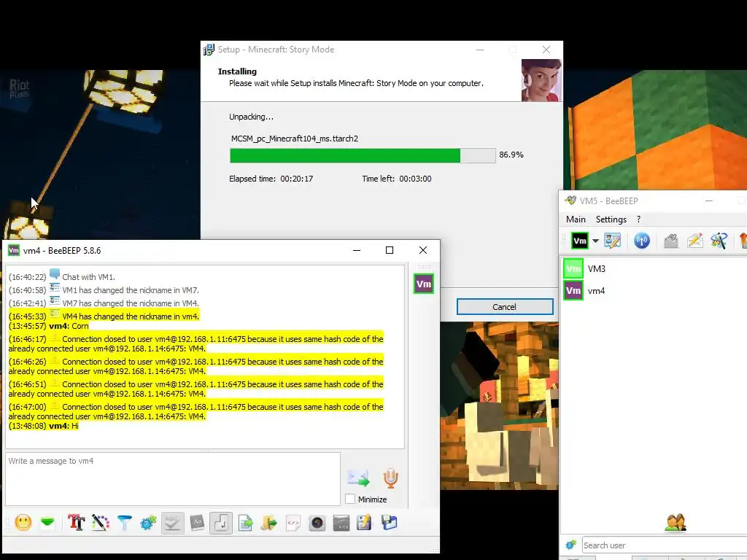Open the ? help menu in BeeBEEP
747x560 pixels.
[x=638, y=219]
